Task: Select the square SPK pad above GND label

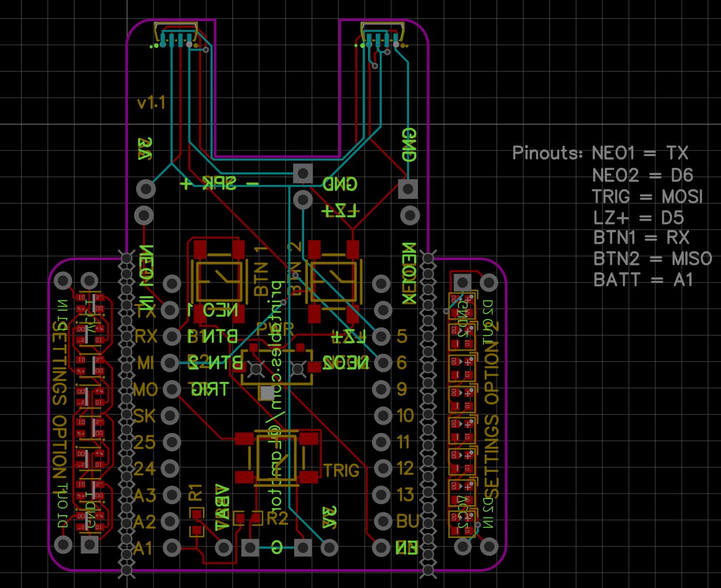Action: [303, 173]
